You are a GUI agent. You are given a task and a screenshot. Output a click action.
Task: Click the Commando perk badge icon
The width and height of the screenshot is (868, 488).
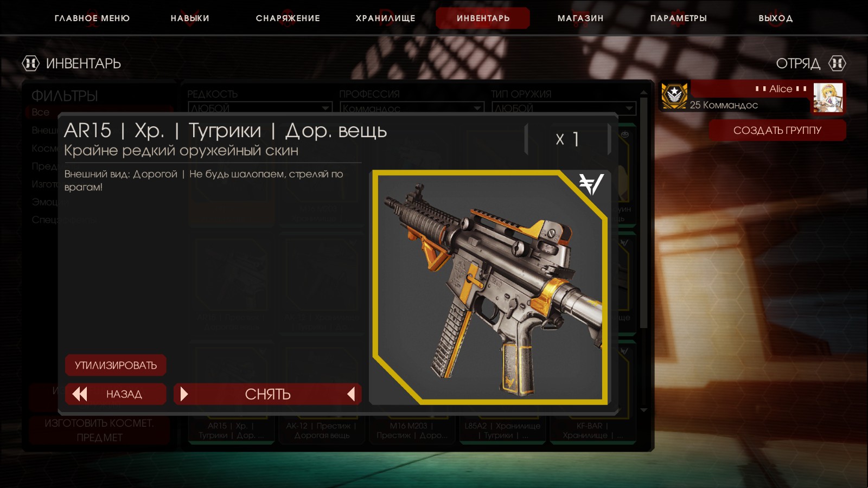tap(674, 96)
